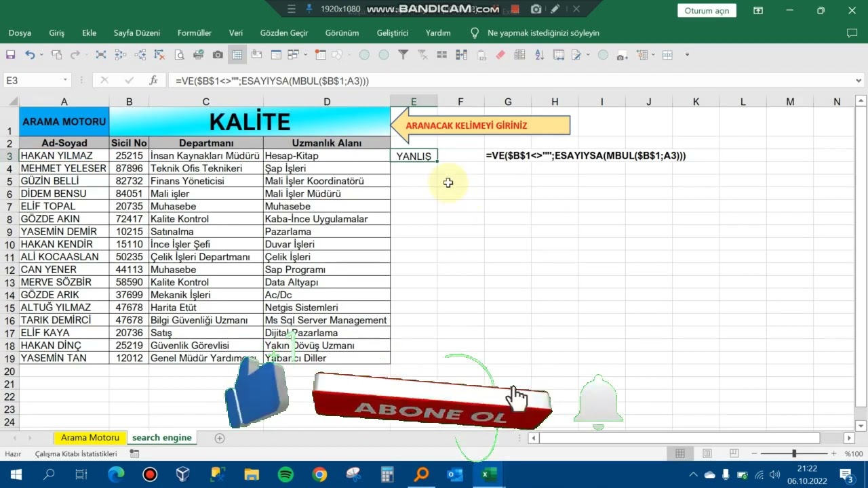Click the paste values 123 clipboard icon
This screenshot has height=488, width=868.
pyautogui.click(x=481, y=55)
